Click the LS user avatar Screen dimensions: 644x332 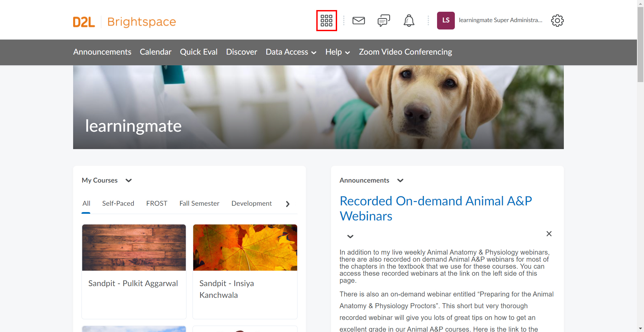click(x=446, y=20)
